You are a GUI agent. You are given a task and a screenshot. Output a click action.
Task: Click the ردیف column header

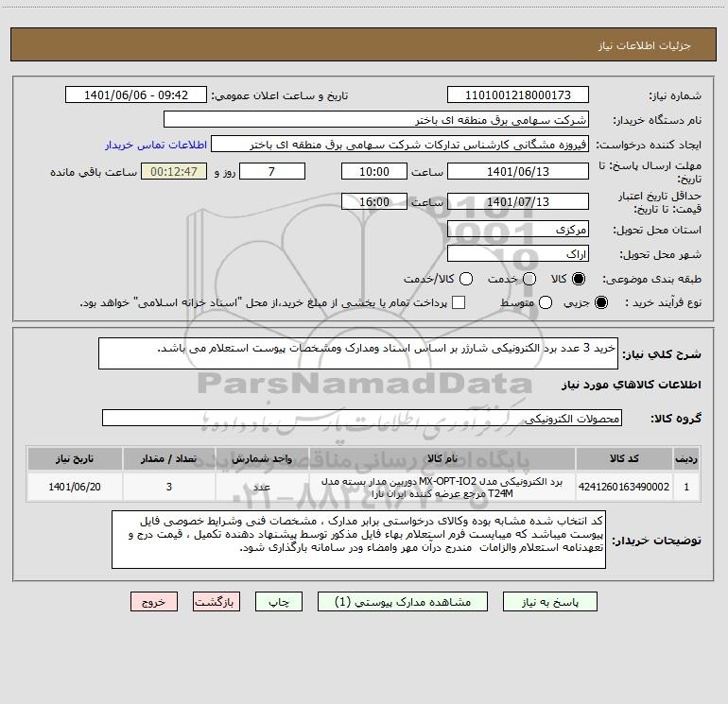[686, 458]
